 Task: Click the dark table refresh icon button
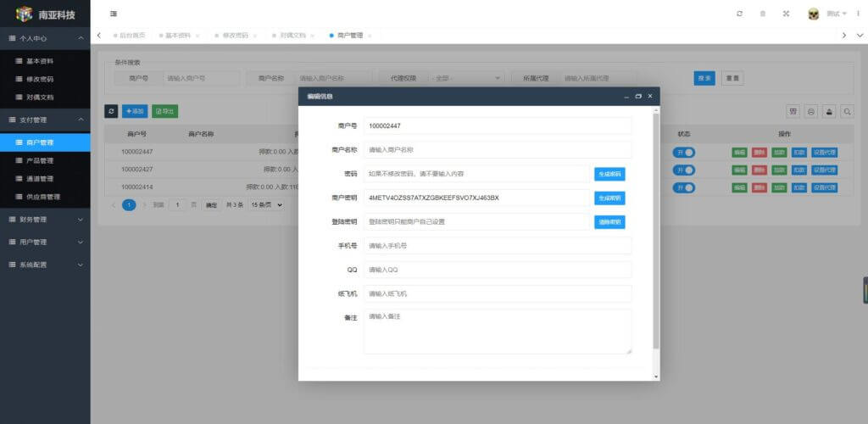(x=111, y=111)
